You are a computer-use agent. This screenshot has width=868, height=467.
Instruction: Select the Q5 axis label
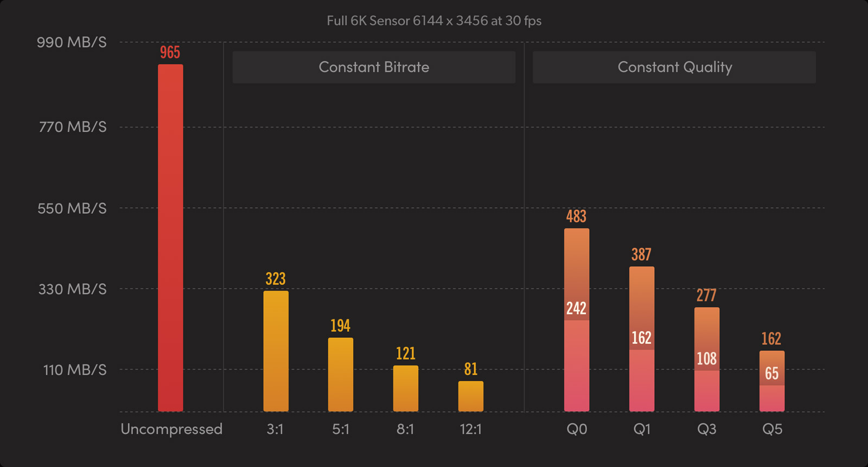click(x=772, y=429)
